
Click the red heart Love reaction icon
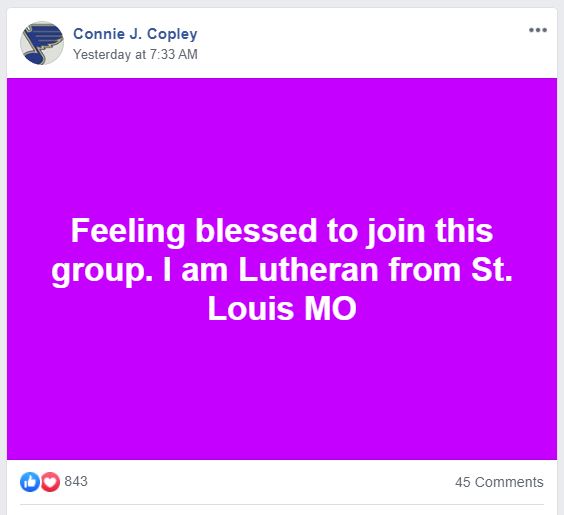pos(50,482)
